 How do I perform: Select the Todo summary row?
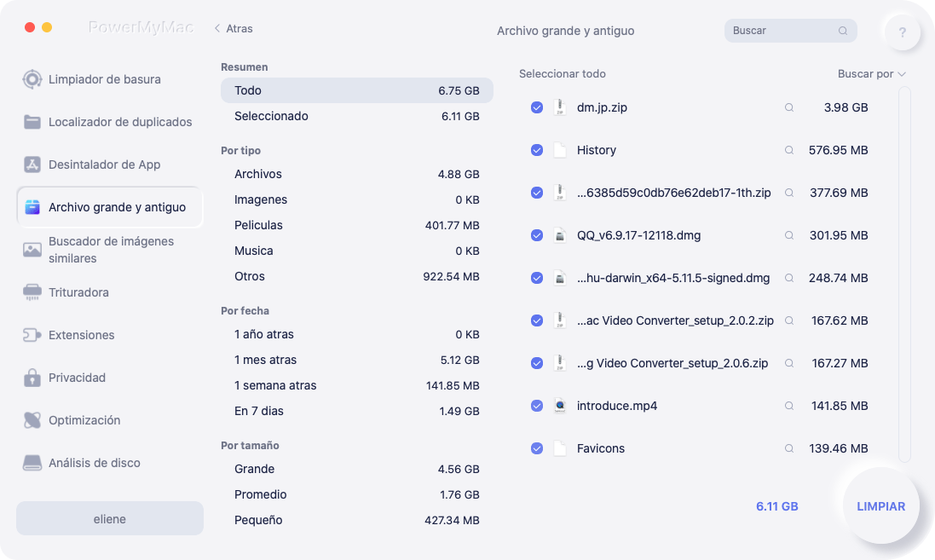click(356, 90)
